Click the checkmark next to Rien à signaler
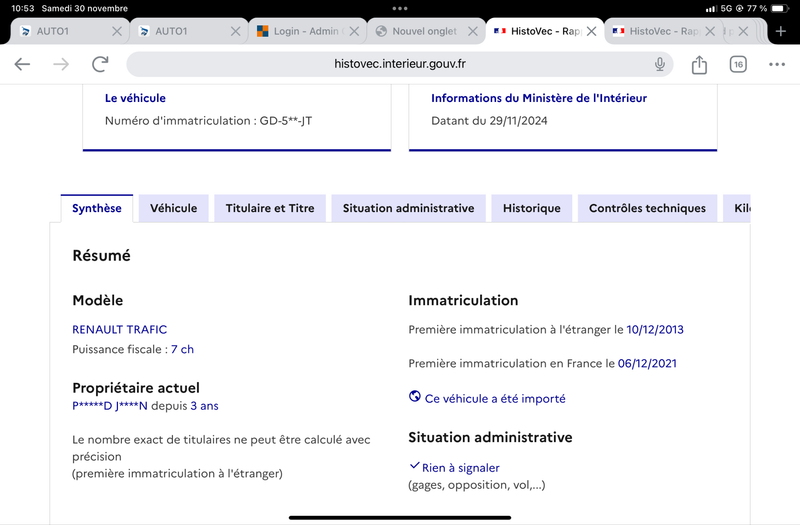Image resolution: width=800 pixels, height=525 pixels. tap(414, 465)
